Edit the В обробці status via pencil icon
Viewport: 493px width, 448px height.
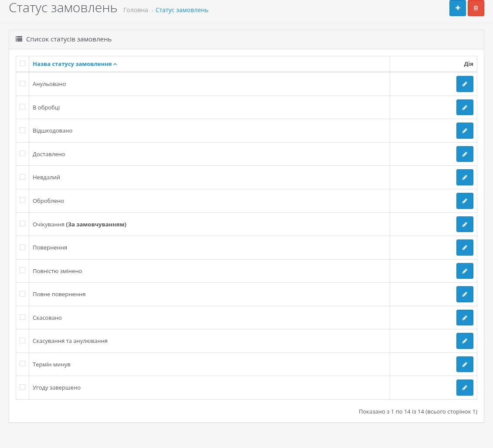coord(465,108)
